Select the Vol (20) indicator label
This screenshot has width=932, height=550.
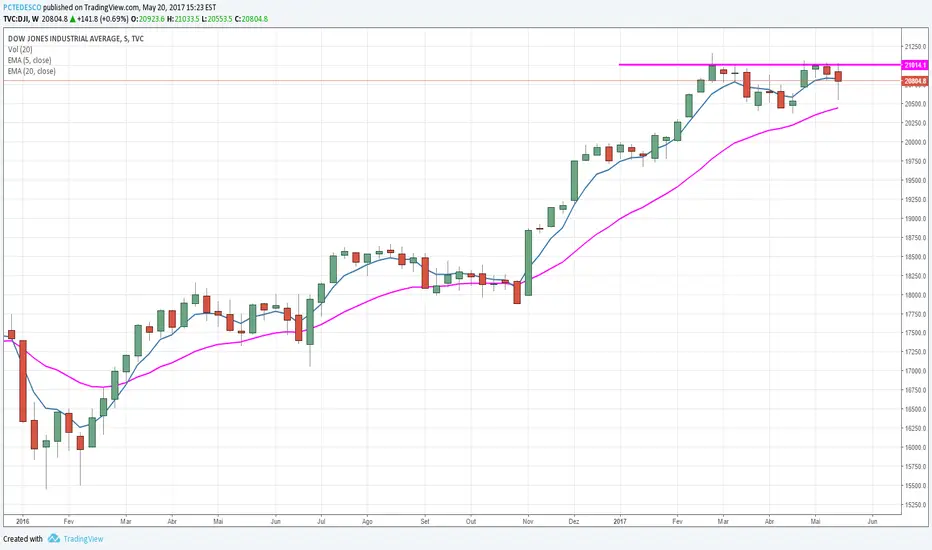[x=20, y=49]
